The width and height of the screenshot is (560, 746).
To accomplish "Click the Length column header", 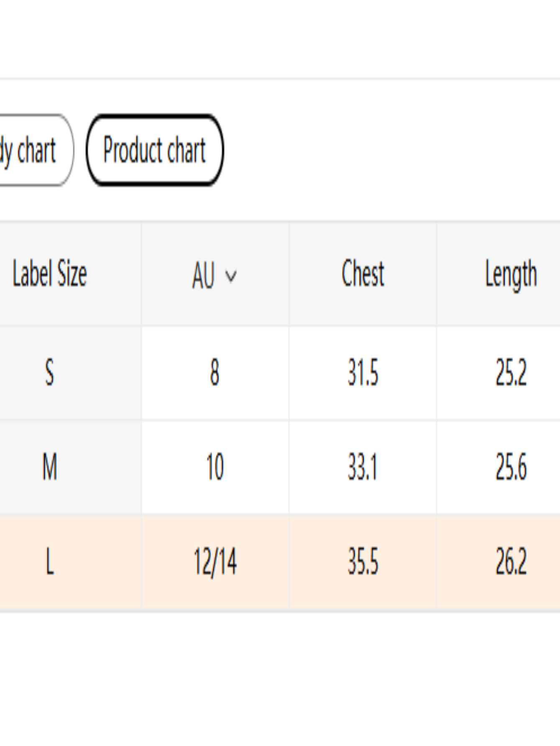I will (x=511, y=274).
